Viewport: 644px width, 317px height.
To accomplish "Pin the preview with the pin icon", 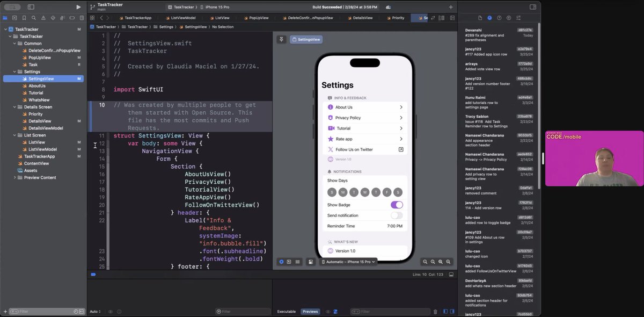I will (x=281, y=39).
